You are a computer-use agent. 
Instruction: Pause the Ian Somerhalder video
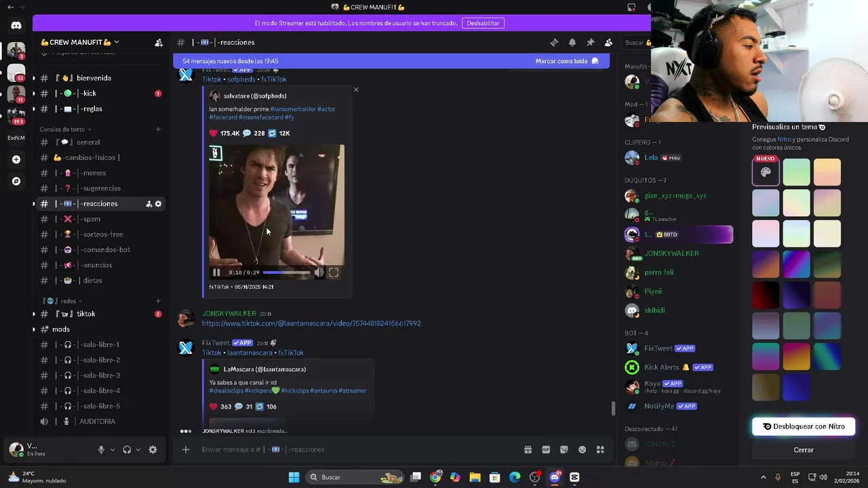point(216,272)
